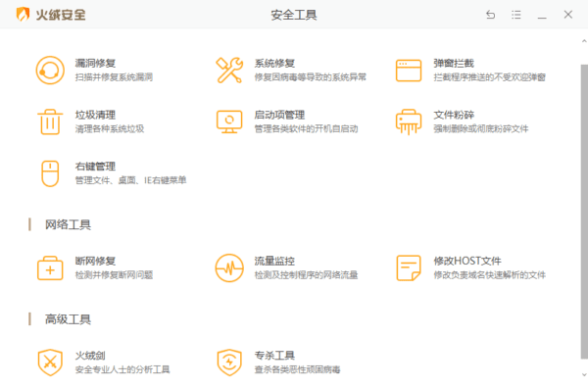Click the vertical scrollbar thumb
The image size is (588, 387).
[584, 212]
